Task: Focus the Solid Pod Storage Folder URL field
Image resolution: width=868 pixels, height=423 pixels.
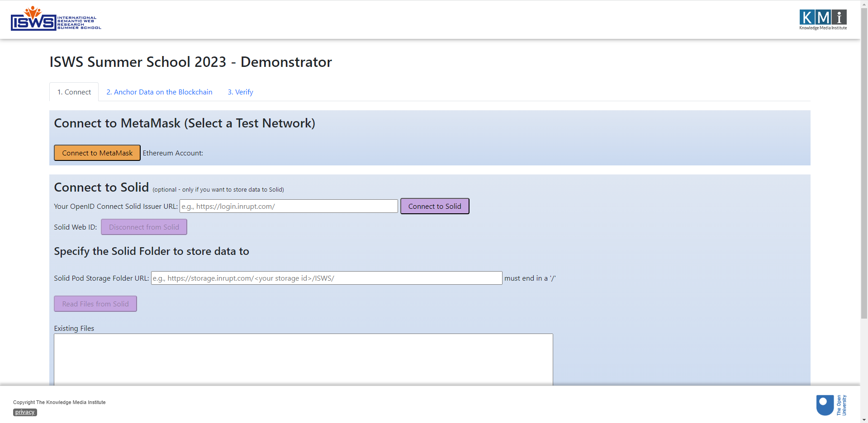Action: [327, 278]
